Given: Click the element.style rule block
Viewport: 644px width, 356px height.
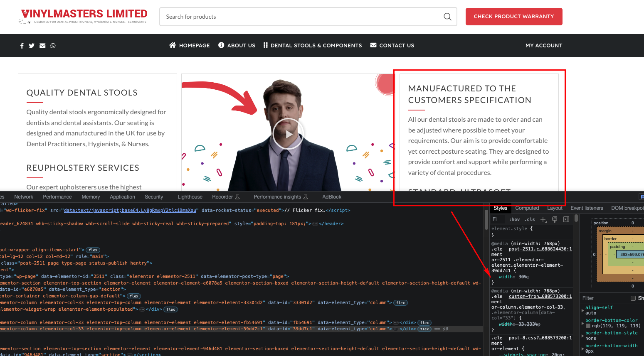Looking at the screenshot, I should [532, 232].
